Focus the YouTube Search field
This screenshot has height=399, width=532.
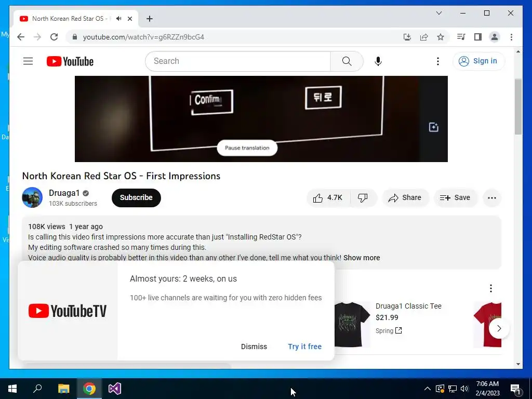238,61
